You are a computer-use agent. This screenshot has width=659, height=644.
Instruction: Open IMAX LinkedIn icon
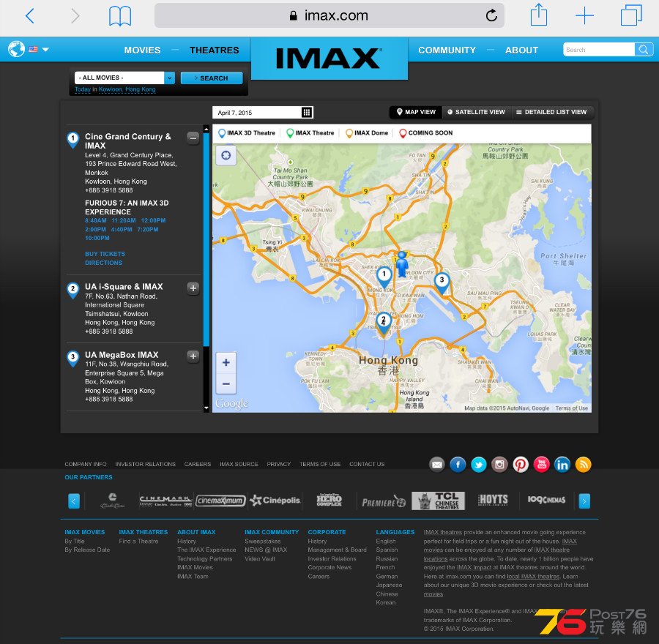coord(562,464)
